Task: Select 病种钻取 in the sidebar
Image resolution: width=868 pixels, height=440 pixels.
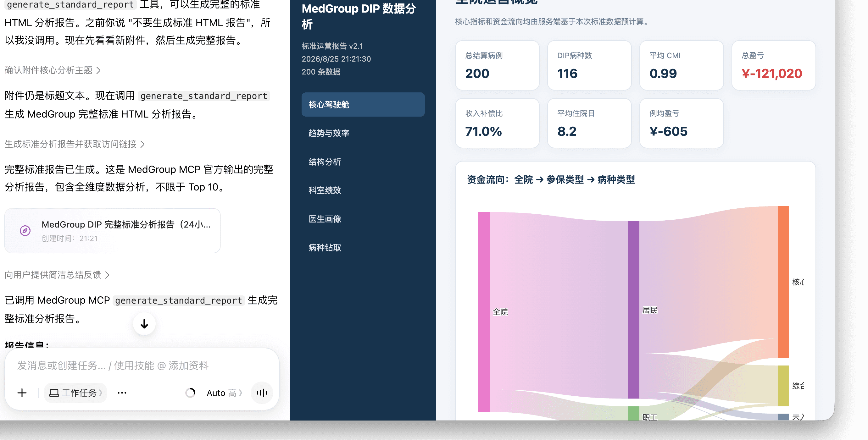Action: point(363,248)
